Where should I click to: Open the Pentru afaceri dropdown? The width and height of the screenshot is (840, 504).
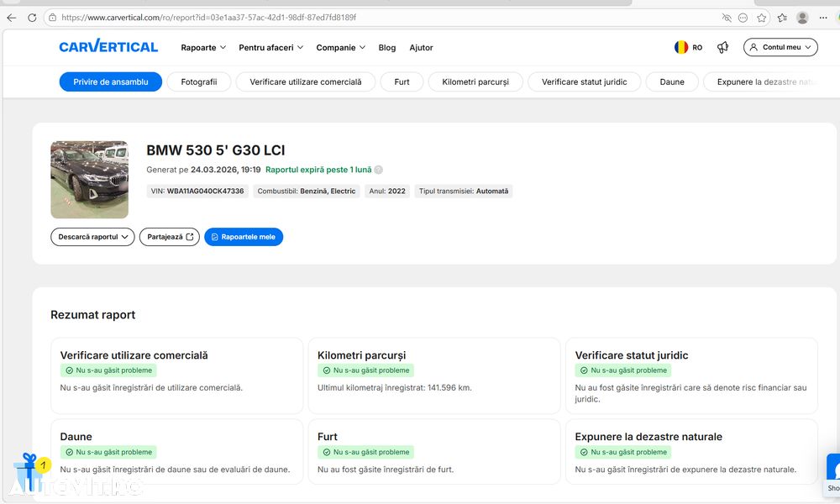pyautogui.click(x=270, y=48)
